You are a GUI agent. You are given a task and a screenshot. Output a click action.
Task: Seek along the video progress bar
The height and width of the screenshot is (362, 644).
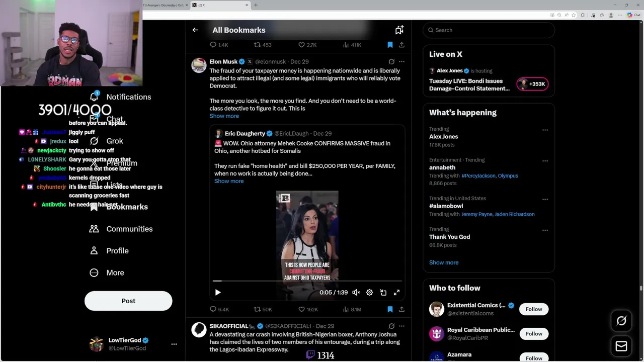(x=307, y=281)
